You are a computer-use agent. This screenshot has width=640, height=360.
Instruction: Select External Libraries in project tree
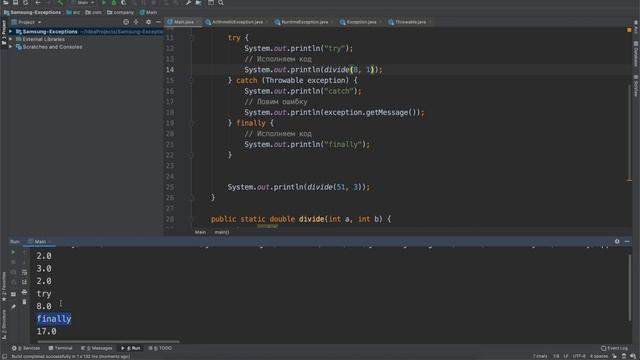pos(43,39)
